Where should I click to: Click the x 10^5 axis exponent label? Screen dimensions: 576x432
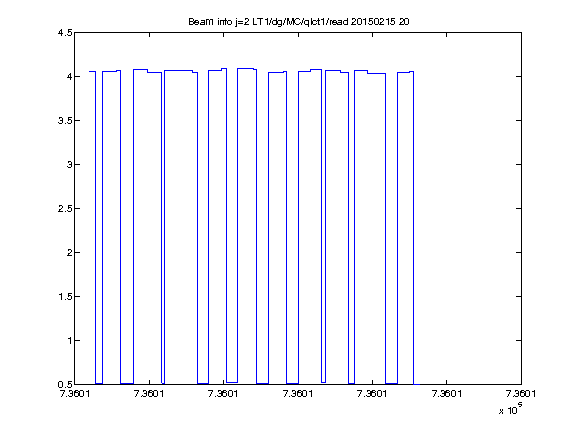(x=511, y=409)
